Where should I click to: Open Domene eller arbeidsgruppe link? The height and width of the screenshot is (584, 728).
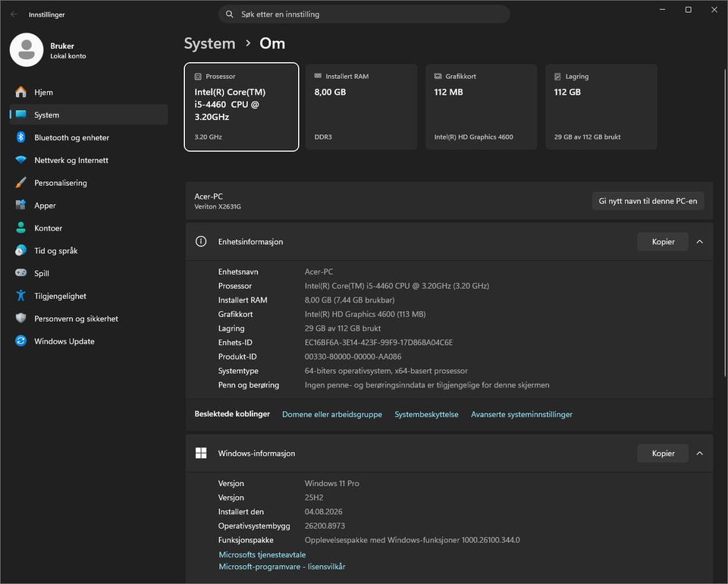tap(332, 414)
